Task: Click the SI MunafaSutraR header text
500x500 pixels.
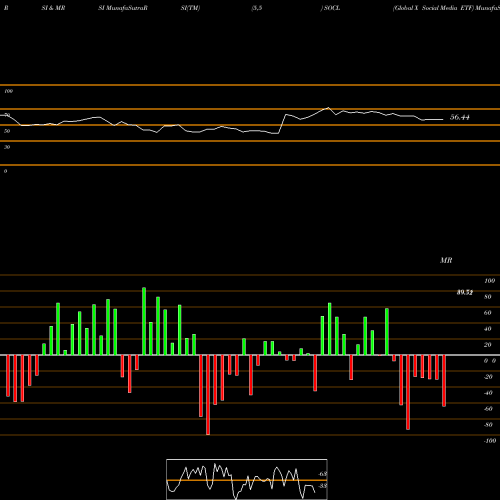Action: [x=123, y=8]
